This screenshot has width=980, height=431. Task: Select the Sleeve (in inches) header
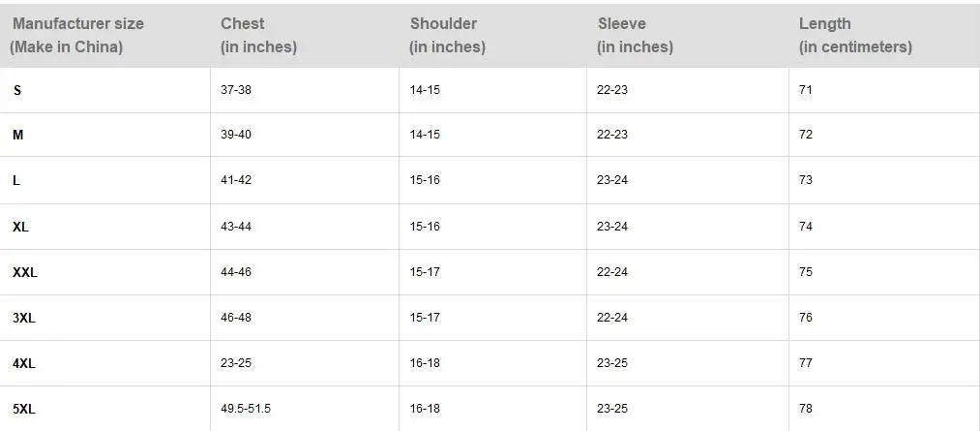pos(635,35)
